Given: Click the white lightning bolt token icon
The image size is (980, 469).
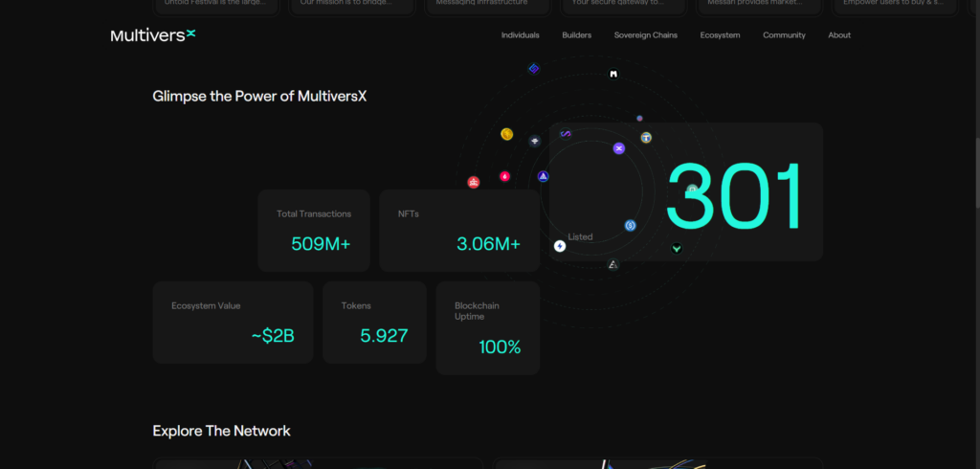Looking at the screenshot, I should pos(560,246).
